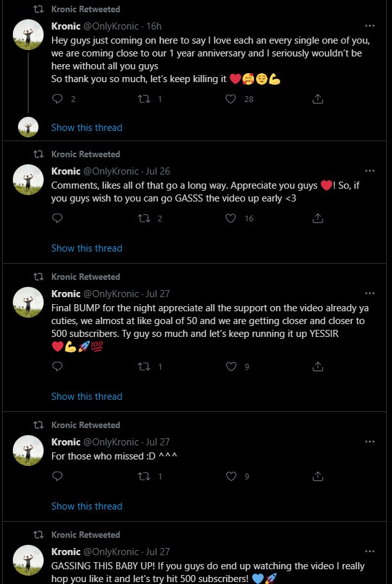Reply to the Jul 26 tweet
Image resolution: width=392 pixels, height=584 pixels.
[x=57, y=218]
